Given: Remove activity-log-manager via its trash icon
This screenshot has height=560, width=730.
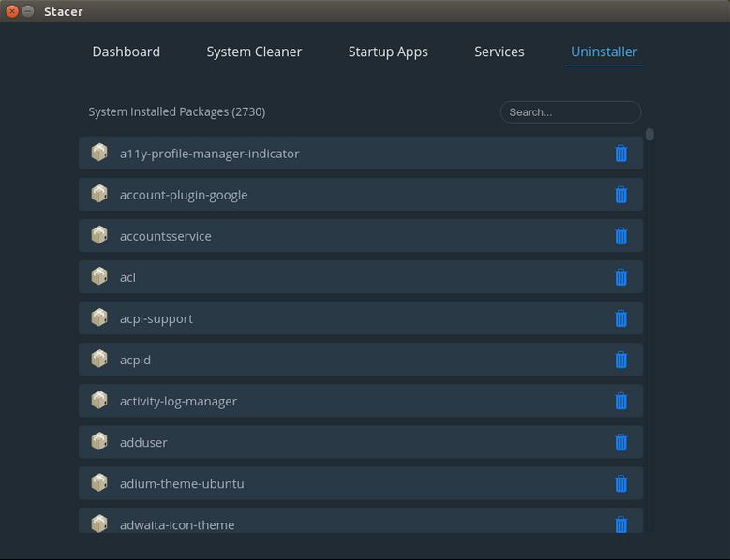Looking at the screenshot, I should click(x=621, y=401).
